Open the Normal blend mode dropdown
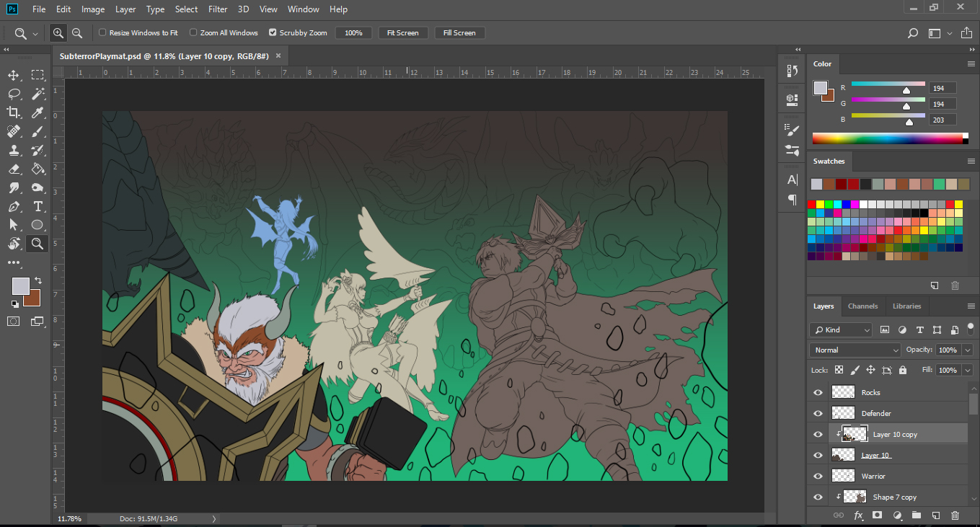Image resolution: width=980 pixels, height=527 pixels. click(855, 350)
